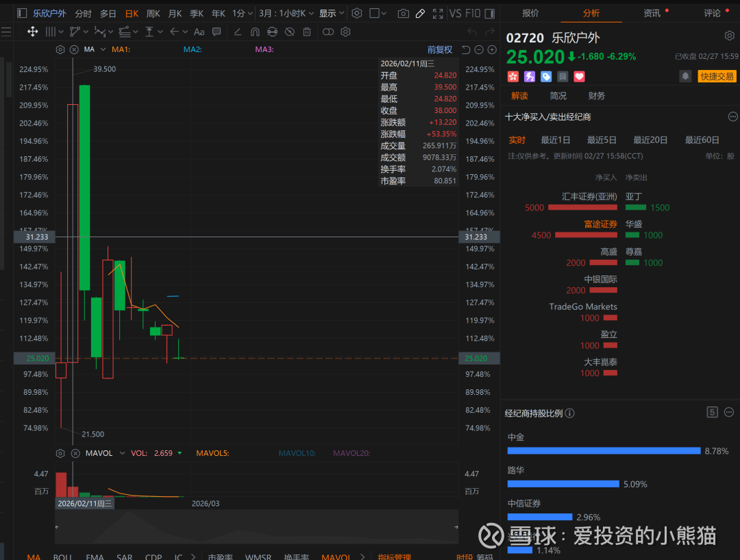The height and width of the screenshot is (560, 740).
Task: Open the 显示 display dropdown
Action: 332,13
